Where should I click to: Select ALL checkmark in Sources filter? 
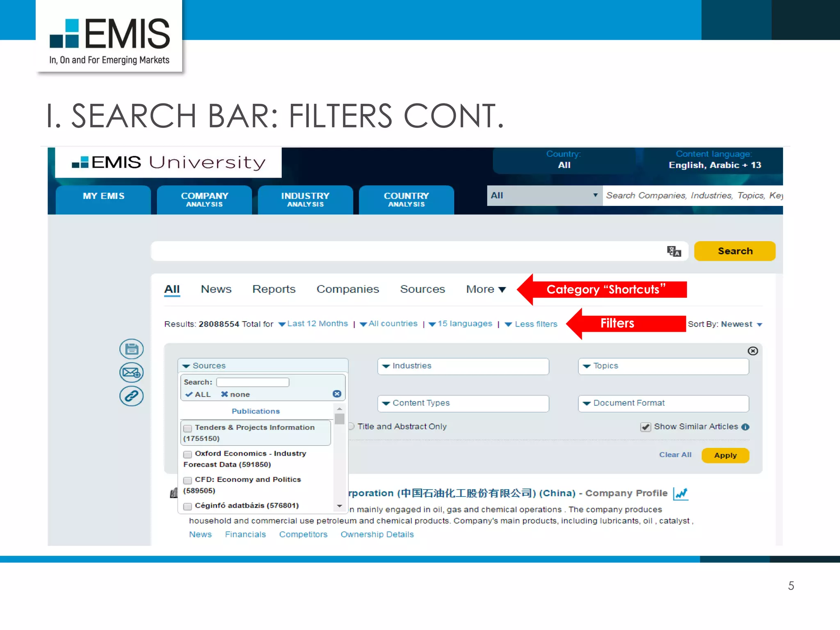point(198,394)
